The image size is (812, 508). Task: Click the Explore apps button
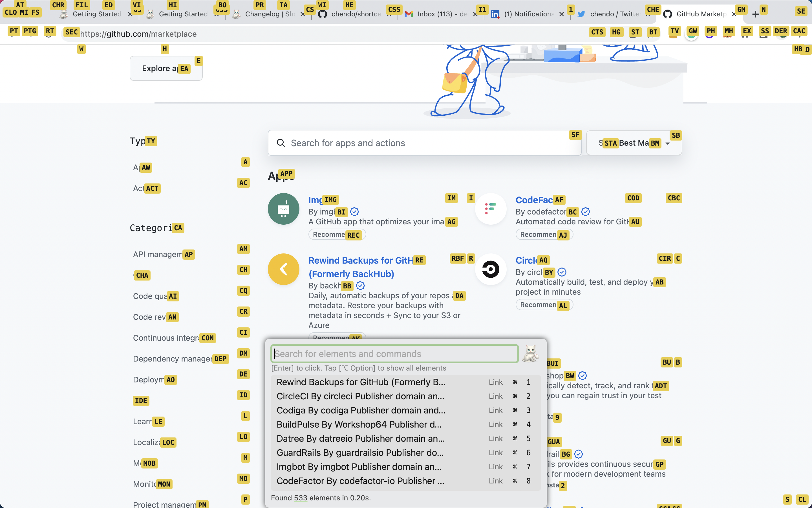tap(166, 68)
